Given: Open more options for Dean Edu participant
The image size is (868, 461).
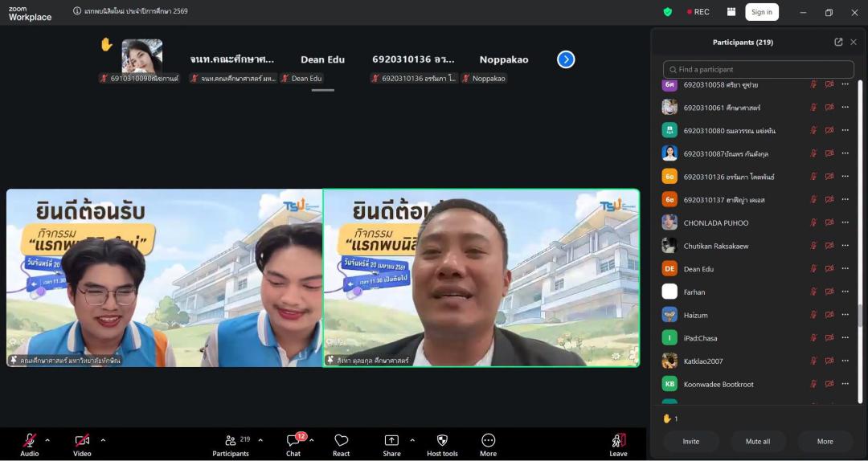Looking at the screenshot, I should (845, 269).
